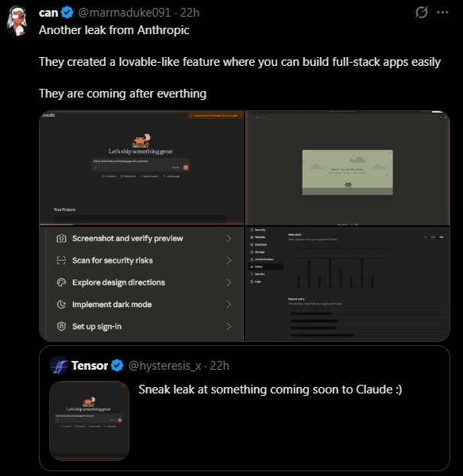463x476 pixels.
Task: Click Tensor's verified badge
Action: [117, 365]
